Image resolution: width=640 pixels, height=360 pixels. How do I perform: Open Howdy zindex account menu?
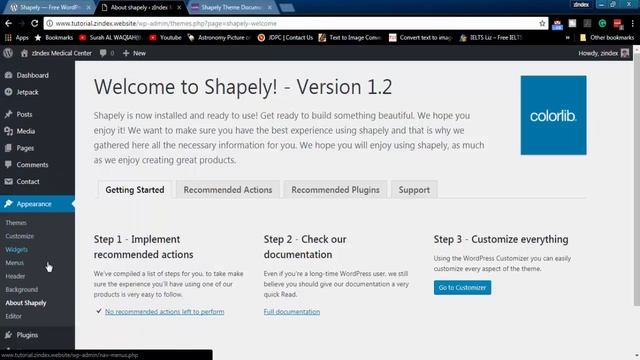coord(603,53)
